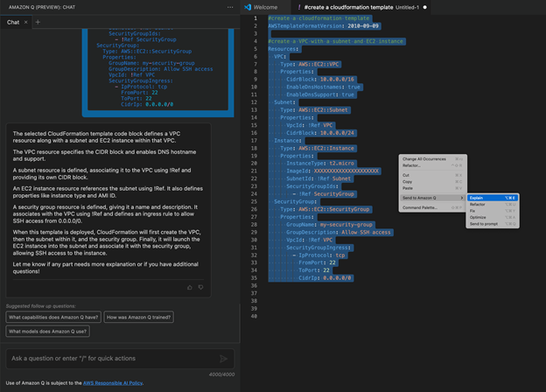Click the AMAZON Q (PREVIEW): CHAT title
Viewport: 546px width, 392px height.
pyautogui.click(x=42, y=7)
